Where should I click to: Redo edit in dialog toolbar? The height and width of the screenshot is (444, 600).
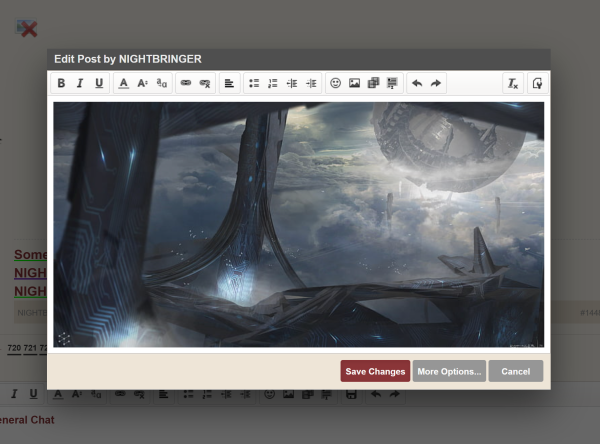pos(436,83)
